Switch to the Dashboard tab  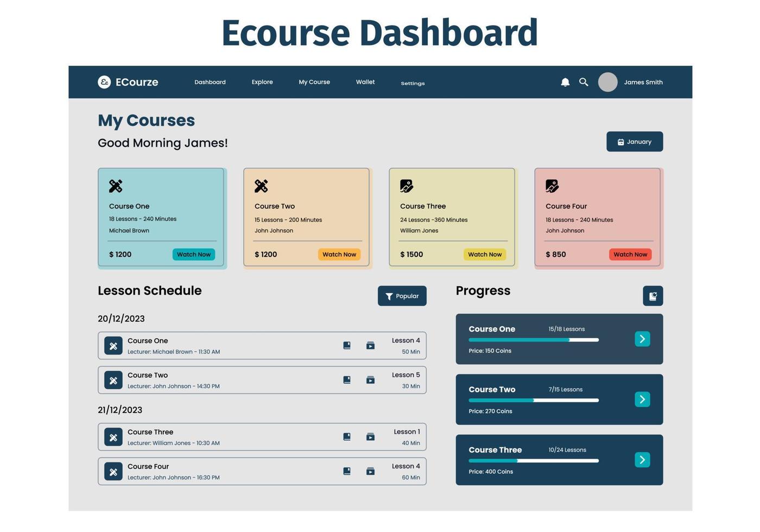coord(210,82)
